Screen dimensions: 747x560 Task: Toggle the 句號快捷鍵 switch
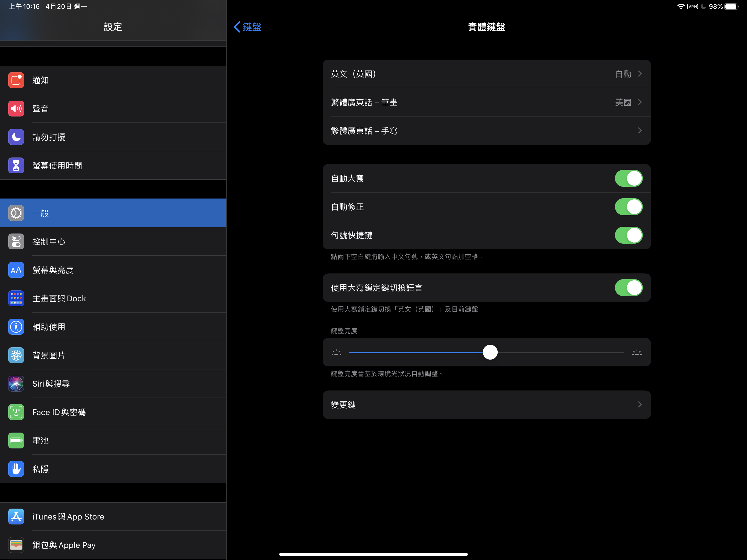point(628,235)
